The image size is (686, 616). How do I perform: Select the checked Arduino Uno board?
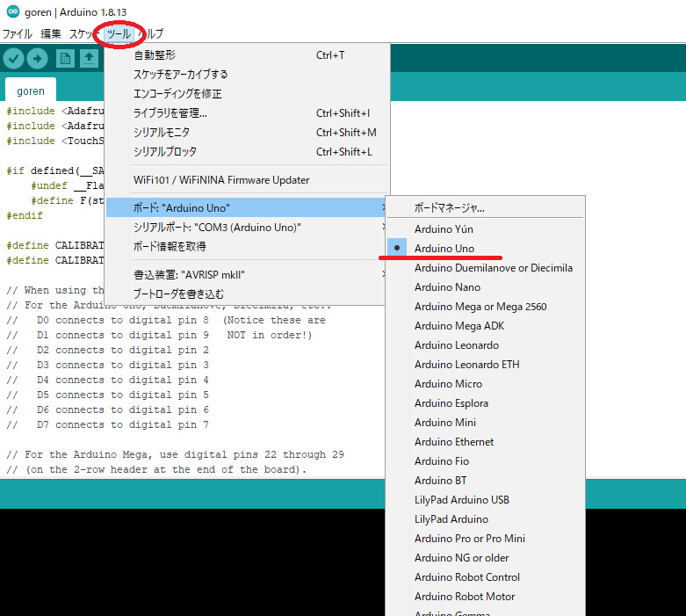486,248
